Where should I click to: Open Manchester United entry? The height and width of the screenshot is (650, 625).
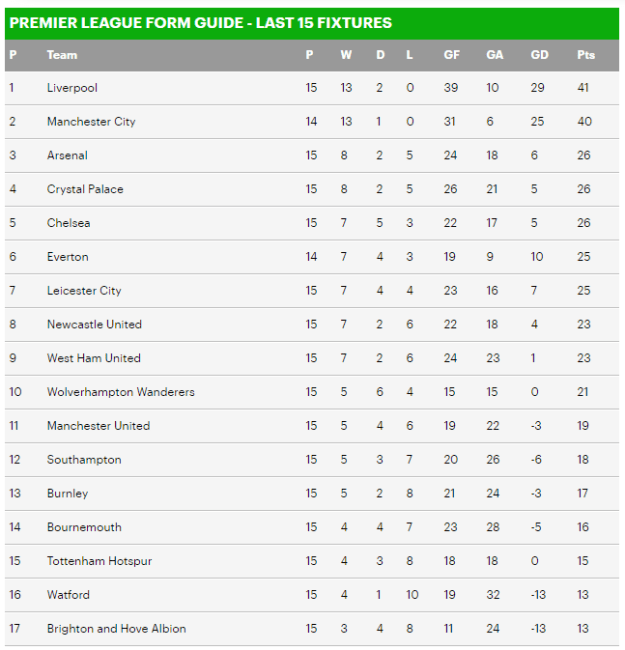point(98,426)
